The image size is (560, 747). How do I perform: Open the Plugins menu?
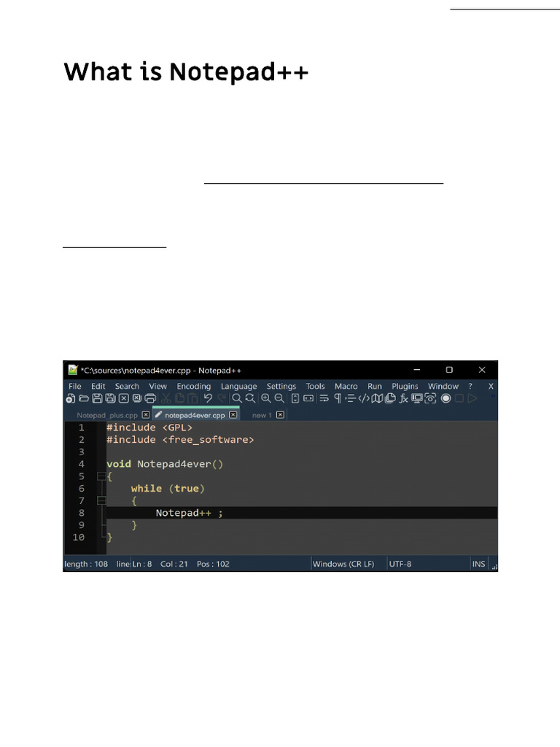tap(405, 387)
